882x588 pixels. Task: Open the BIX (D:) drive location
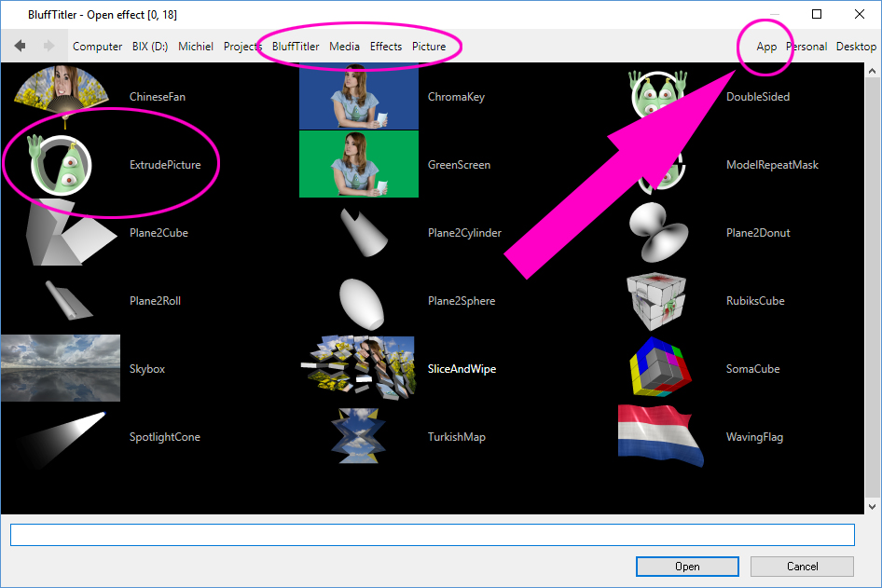[150, 46]
